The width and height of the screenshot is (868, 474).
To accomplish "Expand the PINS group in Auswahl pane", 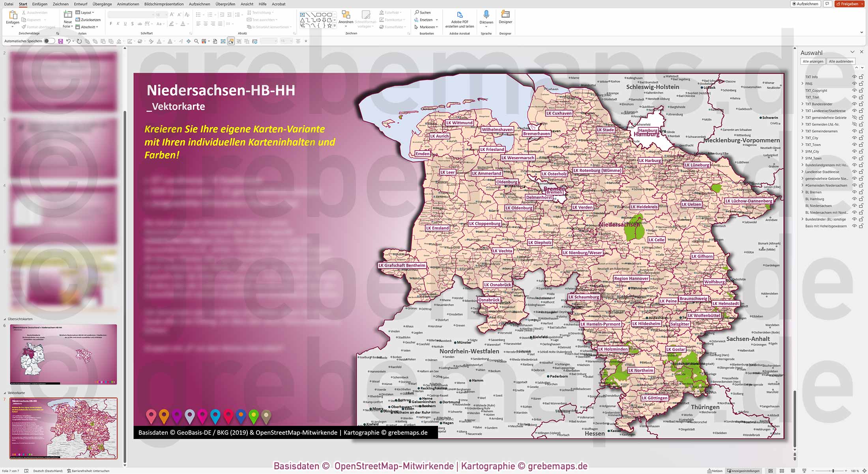I will (803, 84).
